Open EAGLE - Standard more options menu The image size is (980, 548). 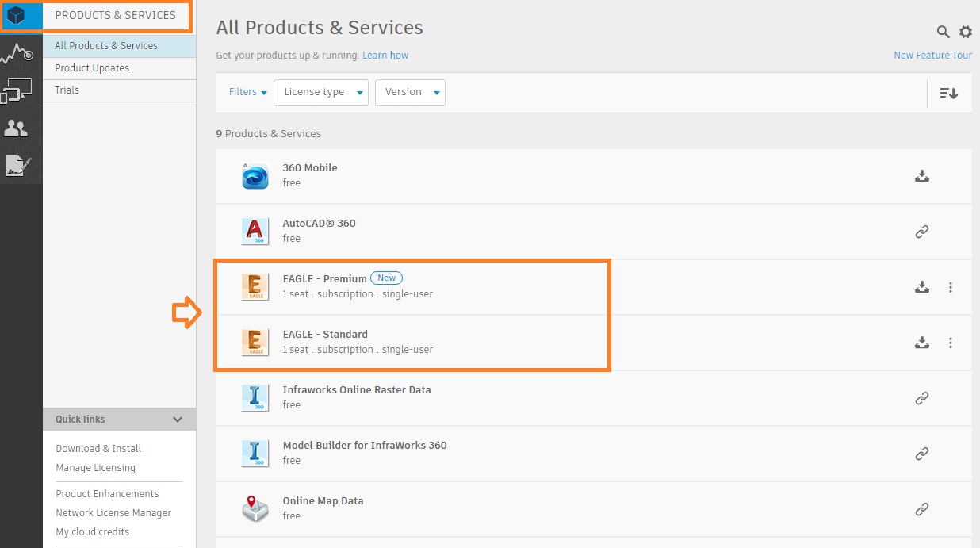tap(951, 343)
